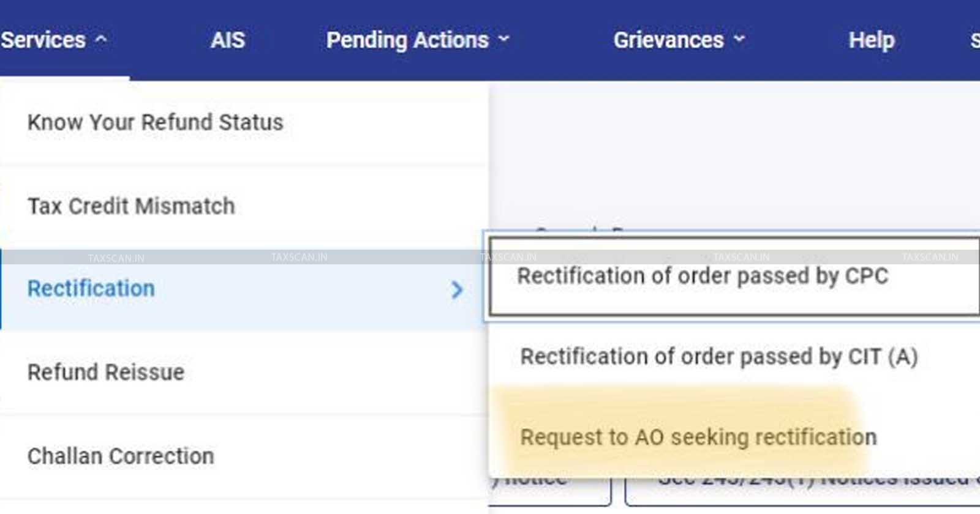Click Request to AO seeking rectification
980x514 pixels.
pos(698,438)
